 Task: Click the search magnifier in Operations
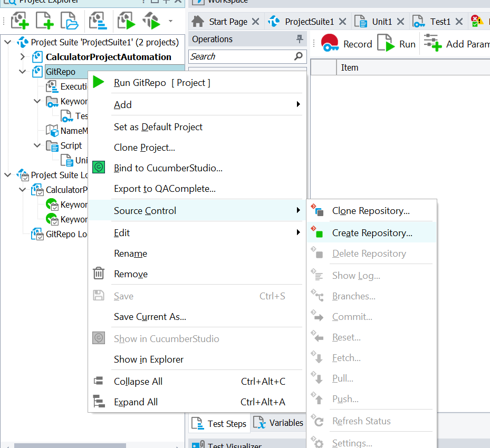click(299, 56)
